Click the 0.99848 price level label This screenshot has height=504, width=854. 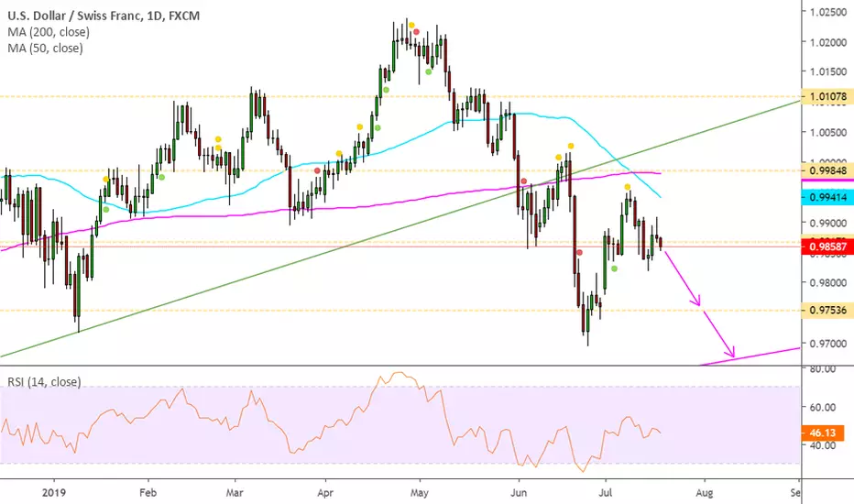click(x=827, y=171)
